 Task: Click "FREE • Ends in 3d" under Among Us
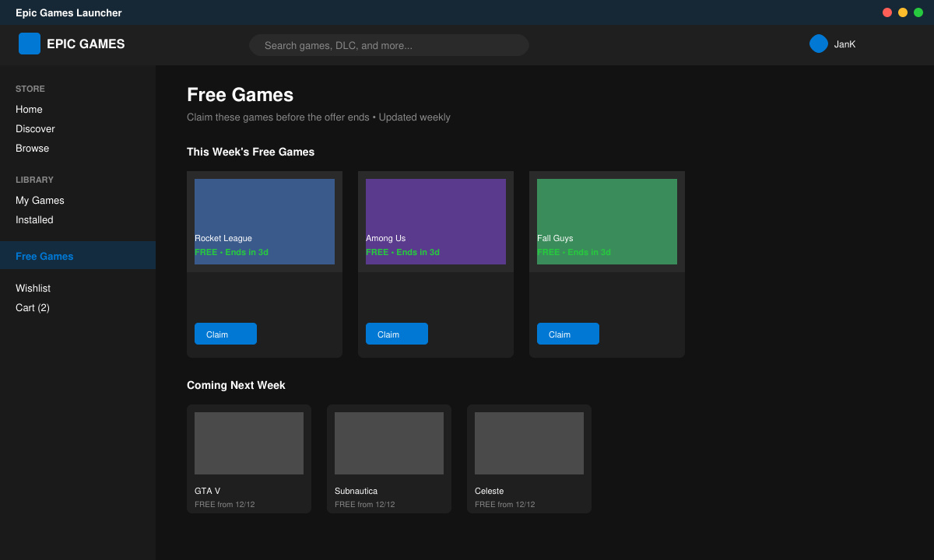[x=402, y=252]
